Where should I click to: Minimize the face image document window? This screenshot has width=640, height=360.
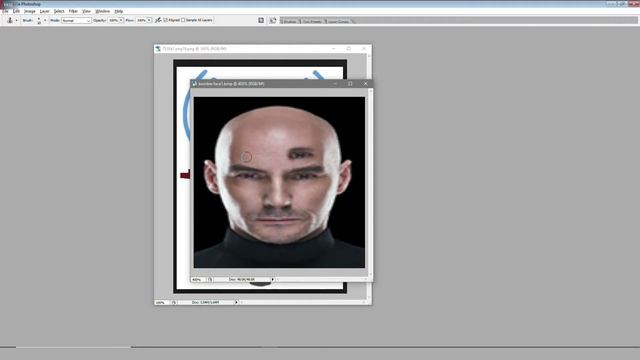coord(335,84)
